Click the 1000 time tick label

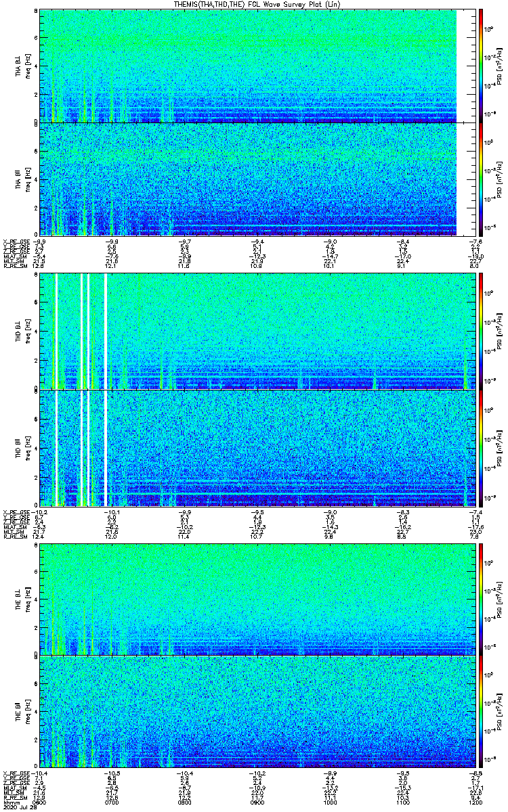tap(330, 802)
